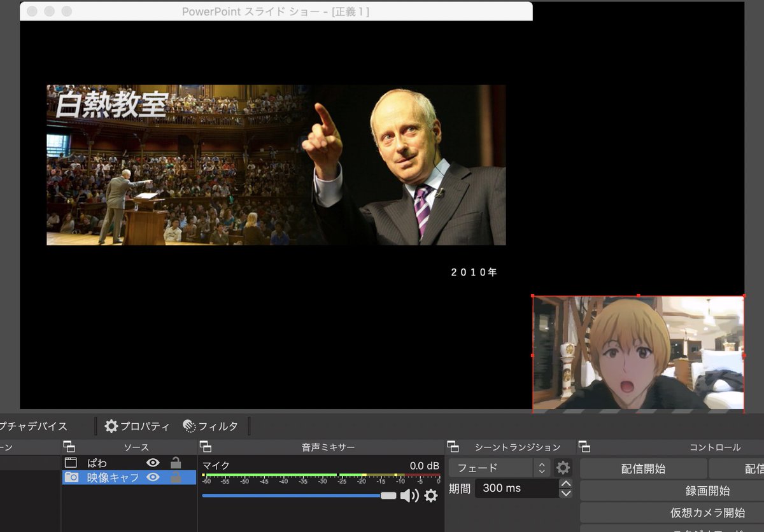Hide the ぱわ source via its eye icon

pos(153,463)
